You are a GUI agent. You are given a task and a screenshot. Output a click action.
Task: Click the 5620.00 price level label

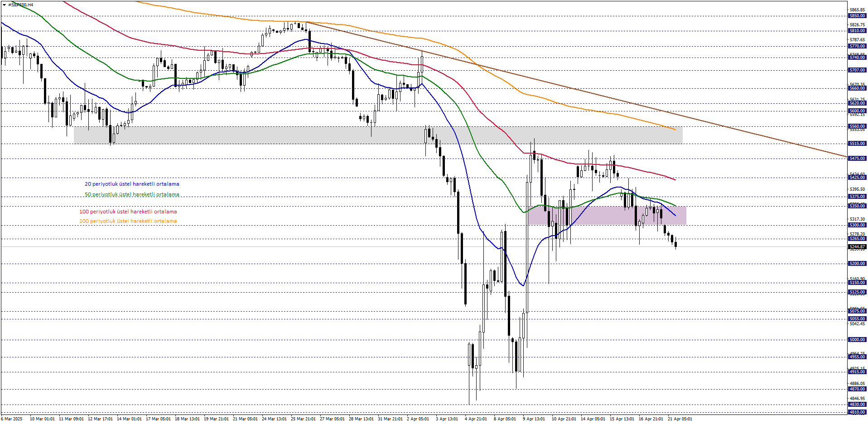(857, 103)
